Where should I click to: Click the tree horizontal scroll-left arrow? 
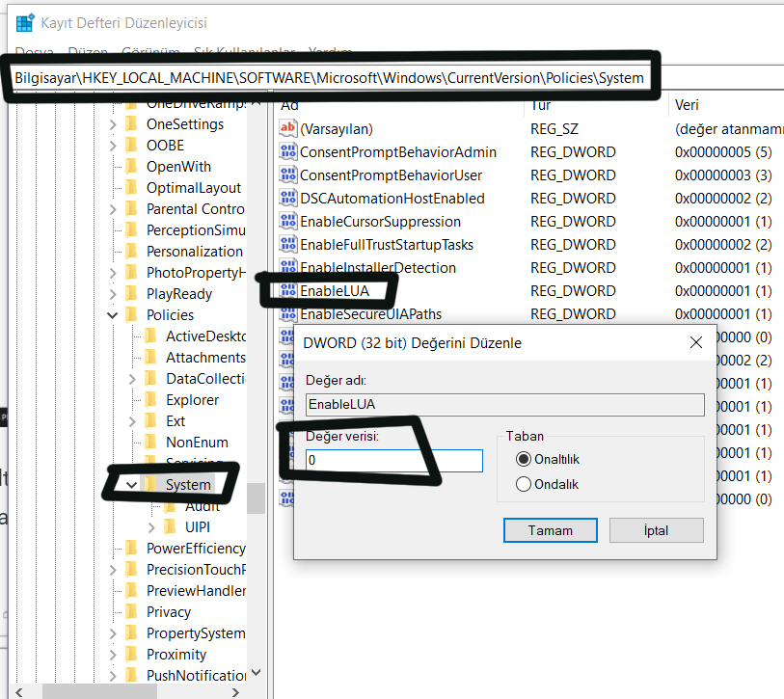pos(19,692)
